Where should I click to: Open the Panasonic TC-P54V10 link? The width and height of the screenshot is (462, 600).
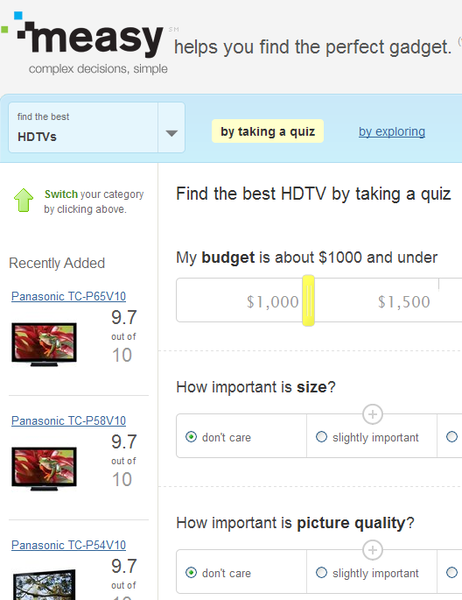pyautogui.click(x=69, y=545)
